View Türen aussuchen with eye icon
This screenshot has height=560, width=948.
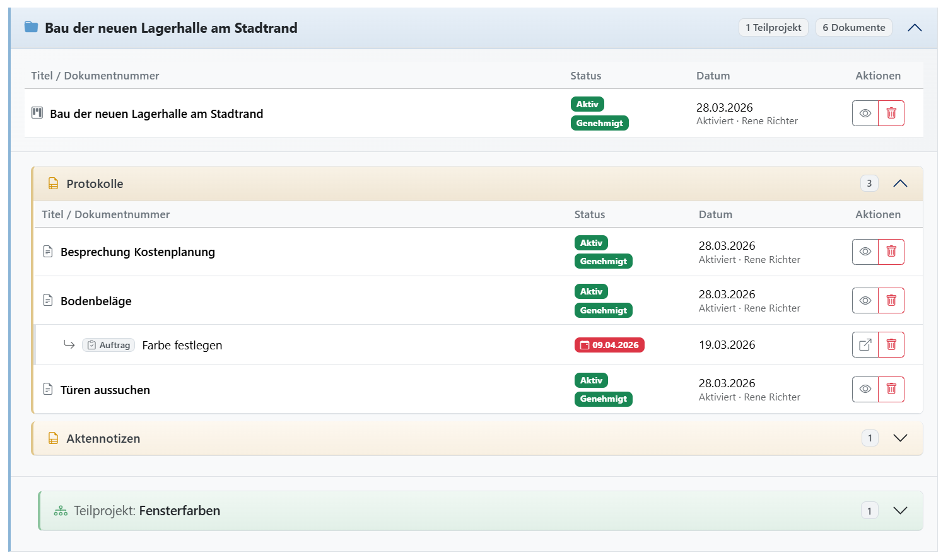pyautogui.click(x=865, y=389)
